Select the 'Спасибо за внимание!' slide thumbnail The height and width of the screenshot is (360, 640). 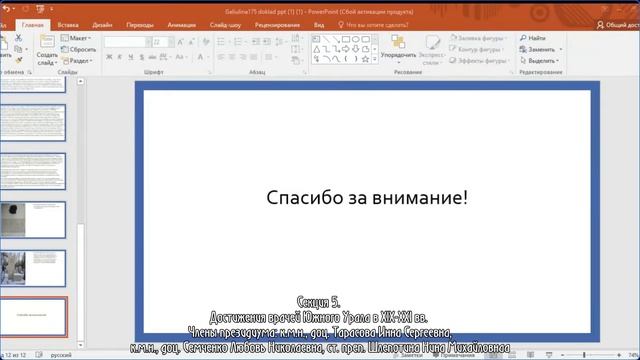(x=33, y=317)
